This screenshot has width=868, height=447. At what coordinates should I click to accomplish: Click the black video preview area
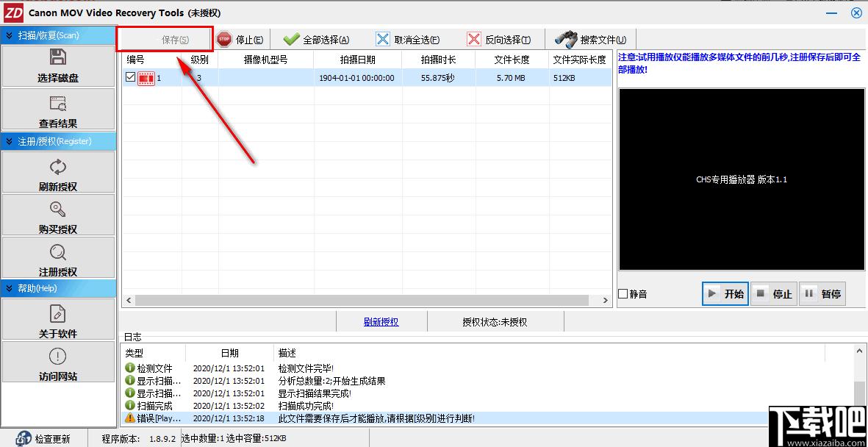click(x=742, y=179)
